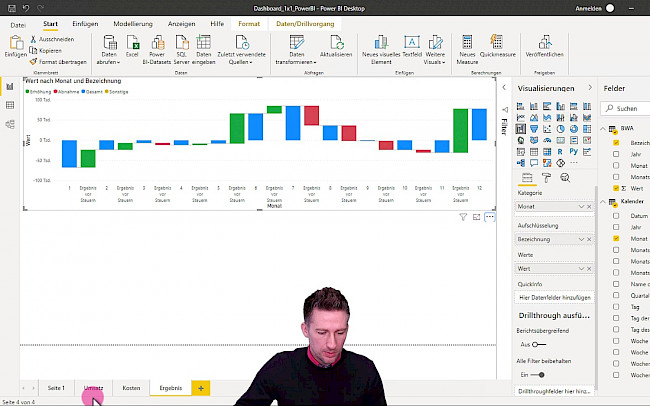
Task: Click the Excel data source icon
Action: pos(132,43)
